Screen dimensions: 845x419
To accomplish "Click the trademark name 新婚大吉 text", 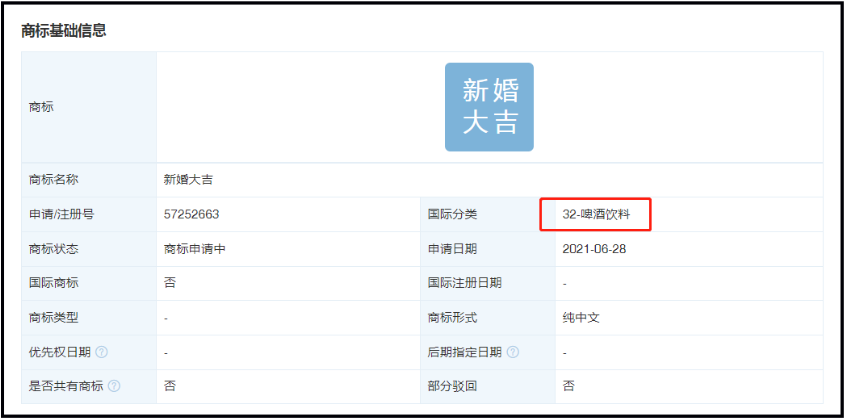I will (x=188, y=180).
